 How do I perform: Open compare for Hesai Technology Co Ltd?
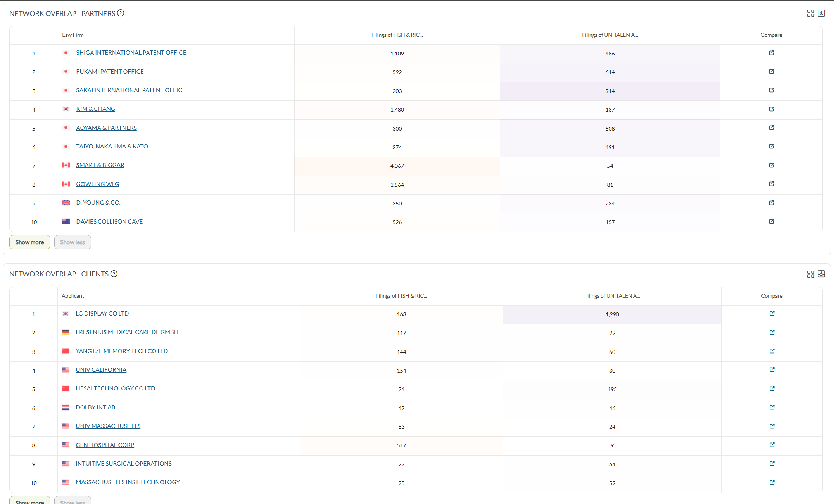772,389
